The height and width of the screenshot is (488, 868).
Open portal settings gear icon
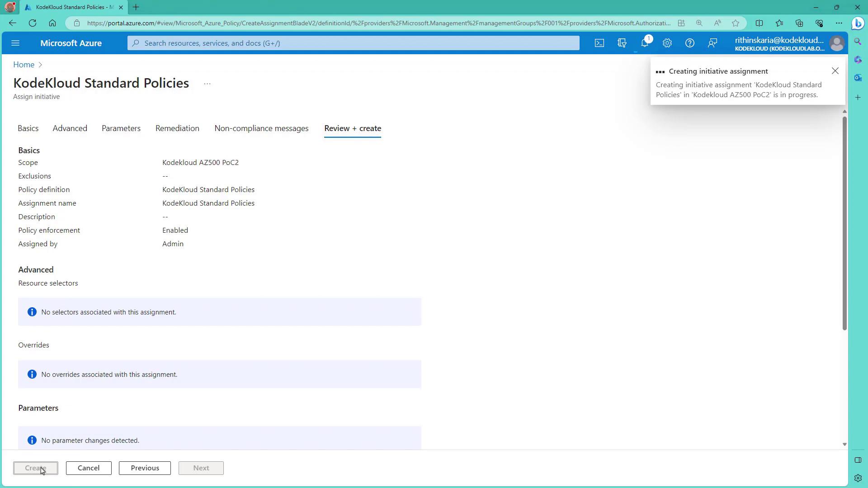(667, 43)
